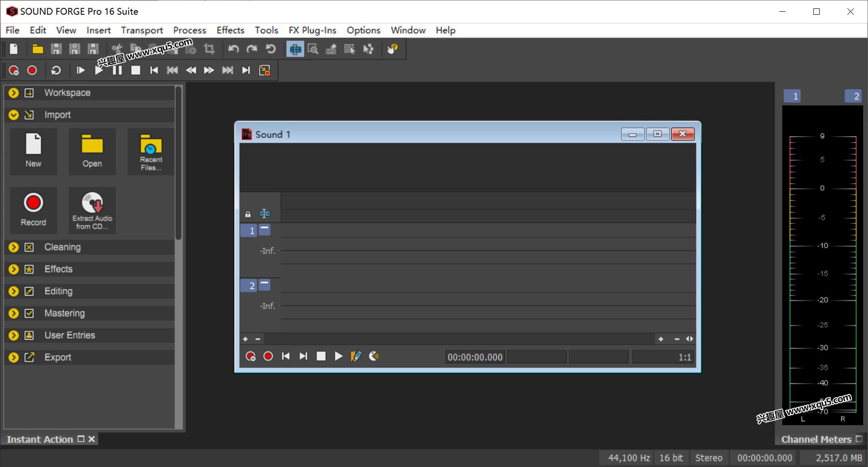
Task: Toggle channel 2 in Channel Meters
Action: point(853,96)
